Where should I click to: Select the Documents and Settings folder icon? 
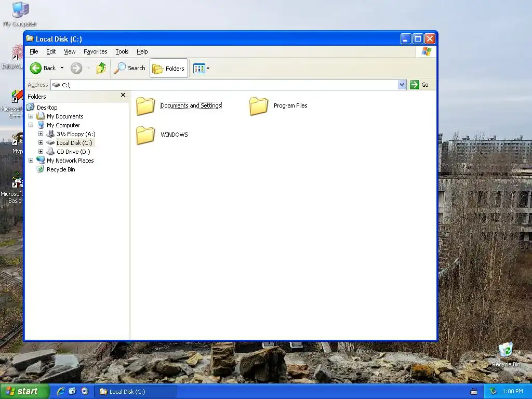(145, 106)
